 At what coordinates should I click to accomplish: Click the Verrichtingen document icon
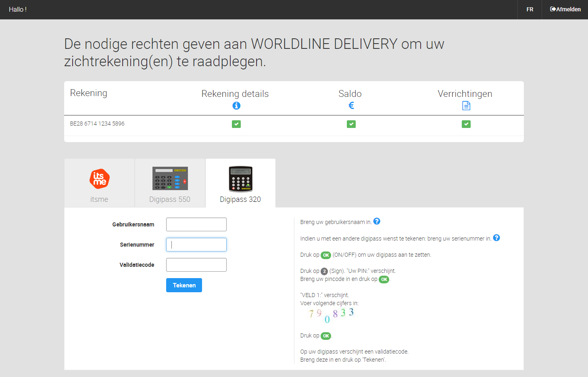coord(466,106)
